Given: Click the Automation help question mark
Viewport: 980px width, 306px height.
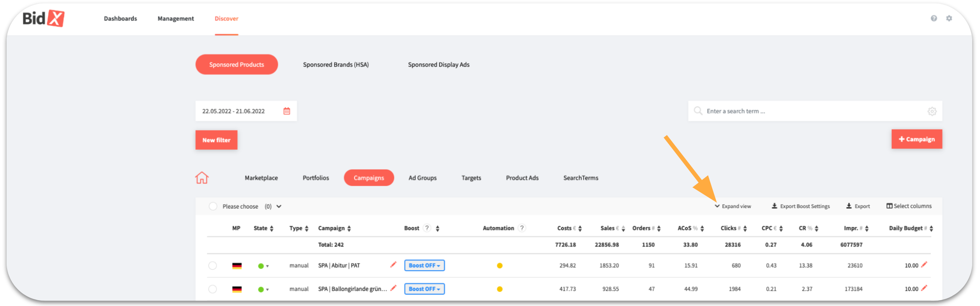Looking at the screenshot, I should coord(522,228).
